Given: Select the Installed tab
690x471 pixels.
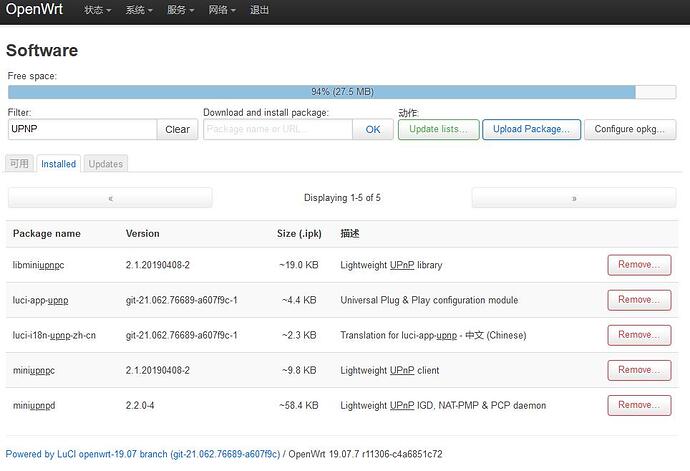Looking at the screenshot, I should point(59,164).
